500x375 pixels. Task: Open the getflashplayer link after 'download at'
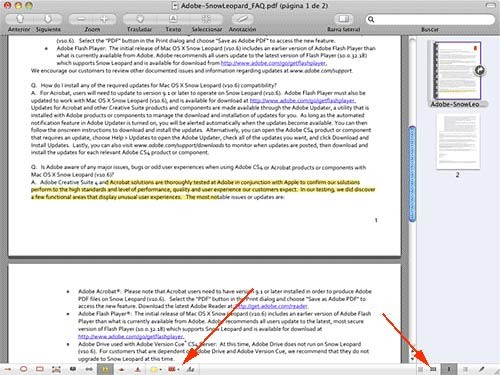(x=303, y=100)
